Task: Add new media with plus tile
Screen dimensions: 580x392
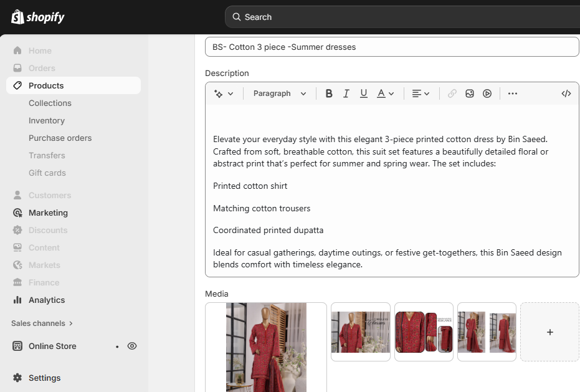Action: tap(549, 332)
